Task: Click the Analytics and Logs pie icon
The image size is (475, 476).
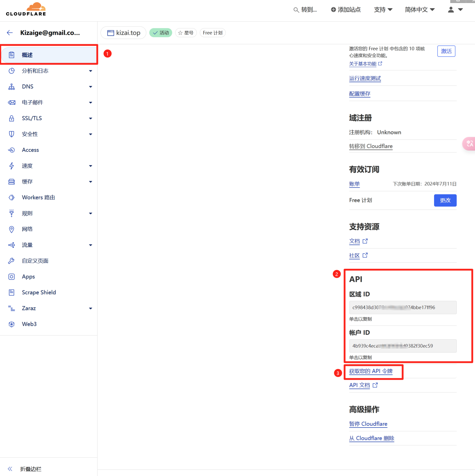Action: (x=11, y=71)
